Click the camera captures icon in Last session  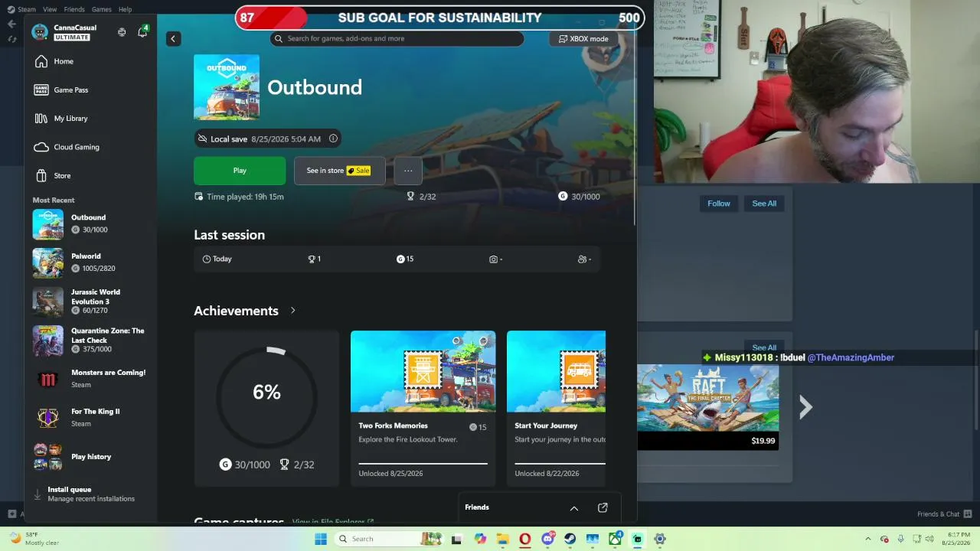coord(493,259)
